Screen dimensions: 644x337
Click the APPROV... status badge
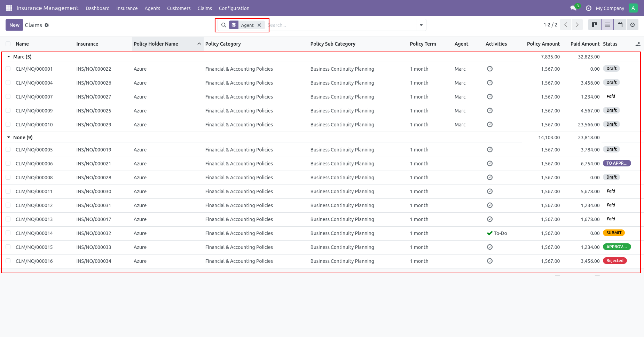(x=617, y=247)
